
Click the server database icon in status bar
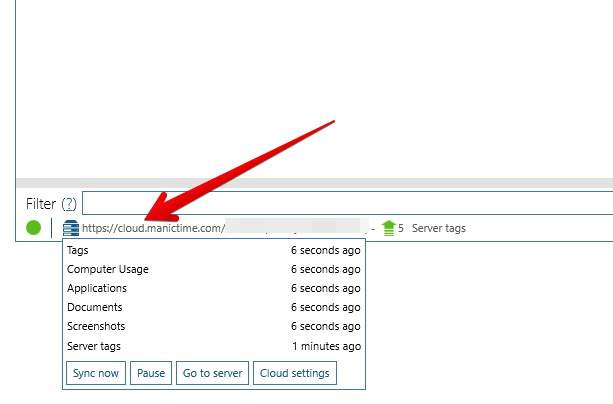click(x=71, y=228)
